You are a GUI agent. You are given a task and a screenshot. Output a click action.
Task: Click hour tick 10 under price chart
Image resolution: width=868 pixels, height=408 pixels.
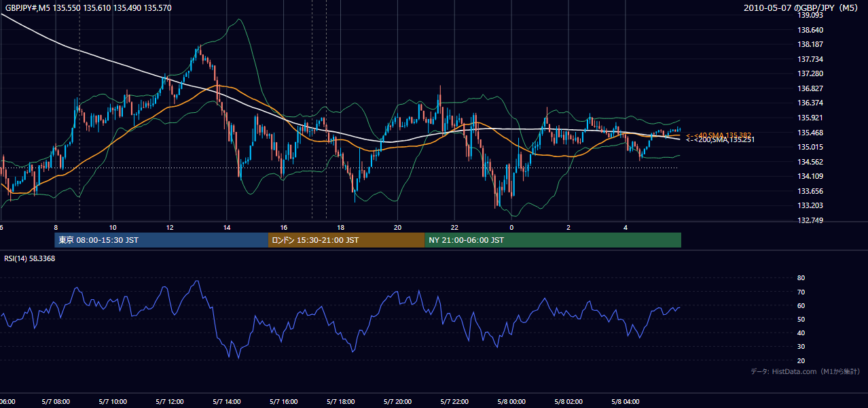[113, 227]
